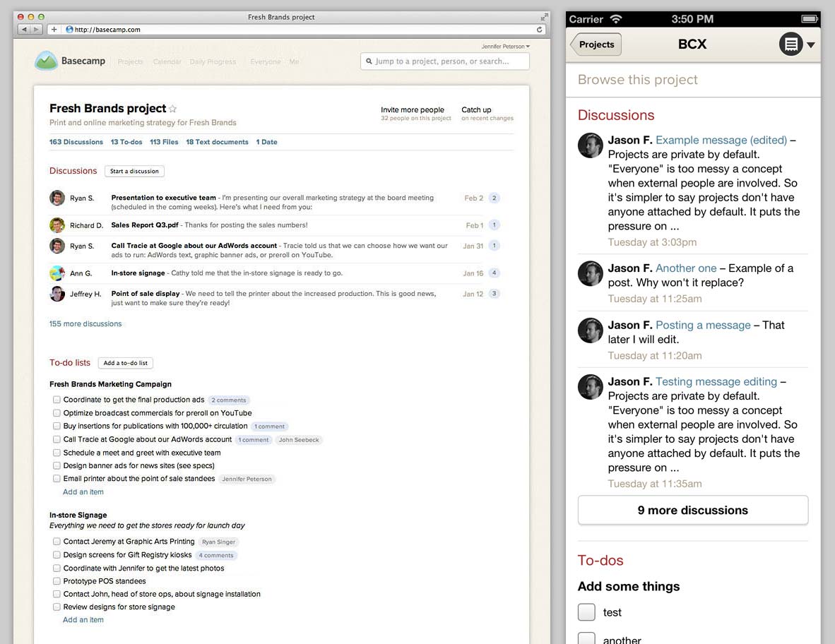Check 'Contact Jeremy at Graphic Arts Printing'
Image resolution: width=835 pixels, height=644 pixels.
(x=57, y=542)
